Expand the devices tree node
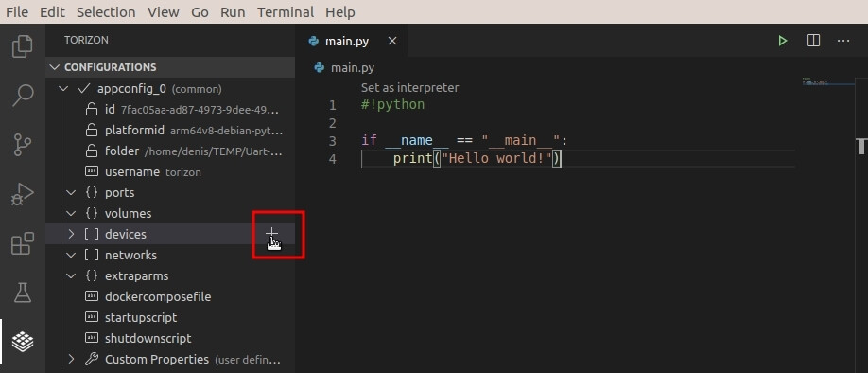This screenshot has width=868, height=373. pyautogui.click(x=71, y=234)
